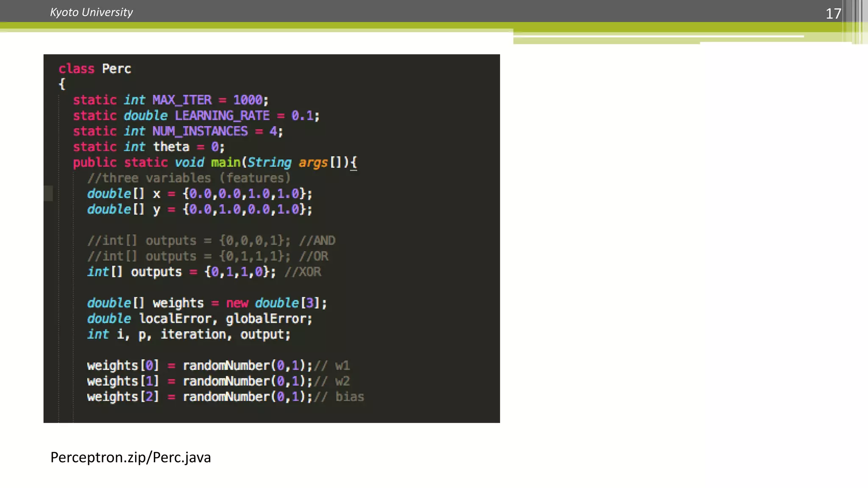The height and width of the screenshot is (488, 868).
Task: Click the editor gutter marker beside 'double[] x'
Action: (x=48, y=194)
